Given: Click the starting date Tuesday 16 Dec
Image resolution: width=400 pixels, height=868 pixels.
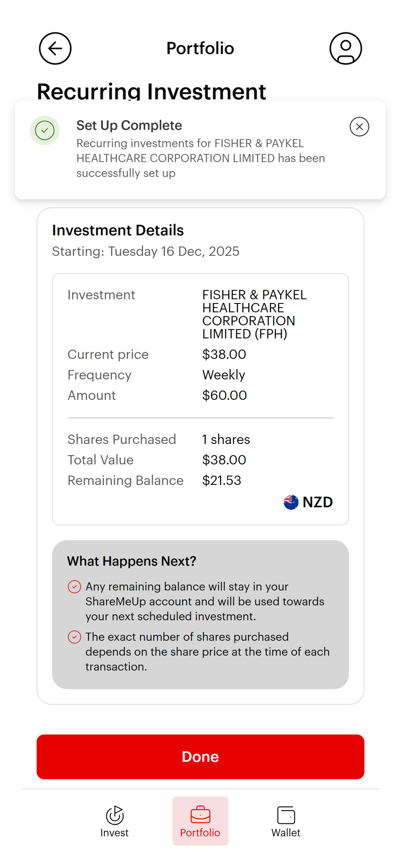Looking at the screenshot, I should (146, 251).
